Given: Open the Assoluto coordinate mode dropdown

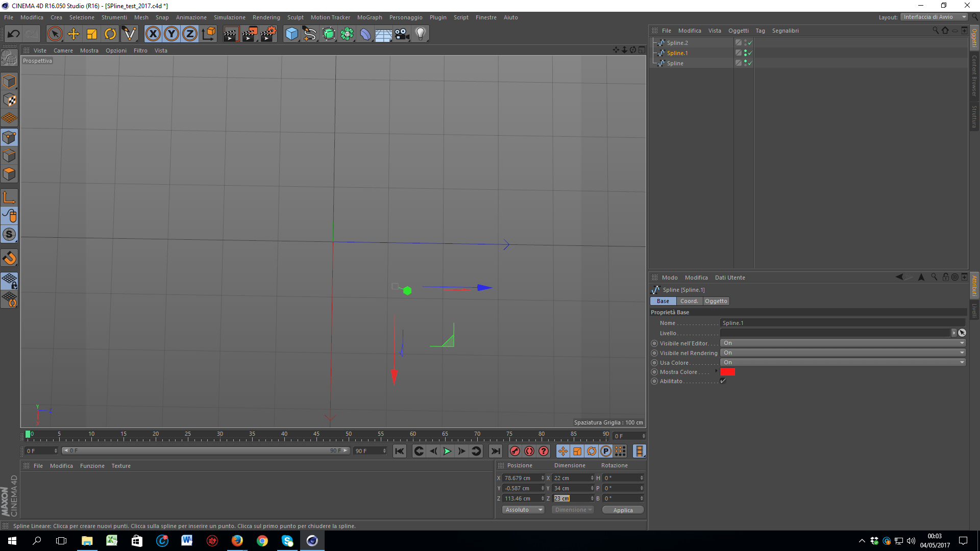Looking at the screenshot, I should [524, 510].
